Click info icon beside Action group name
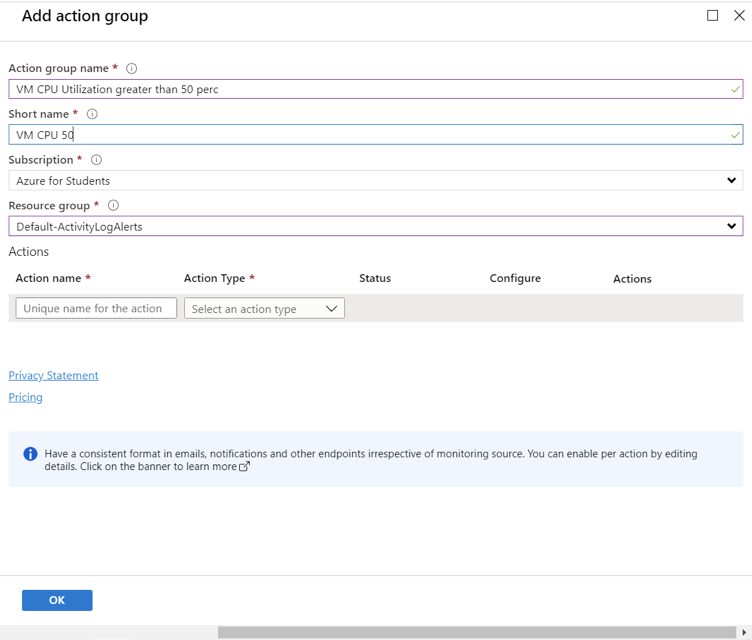This screenshot has height=640, width=752. [132, 69]
